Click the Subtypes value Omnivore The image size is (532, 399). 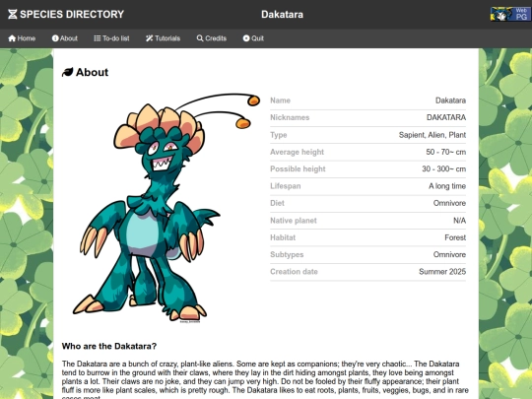tap(449, 254)
